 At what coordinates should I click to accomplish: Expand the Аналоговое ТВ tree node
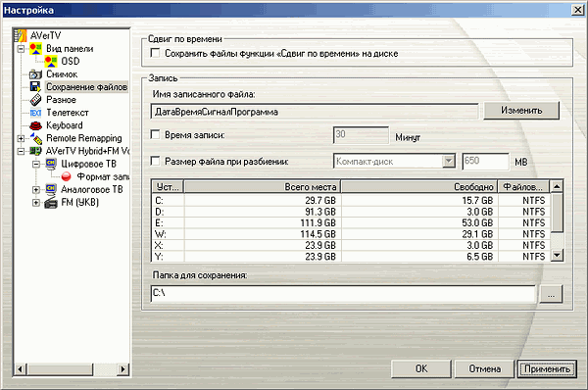36,190
